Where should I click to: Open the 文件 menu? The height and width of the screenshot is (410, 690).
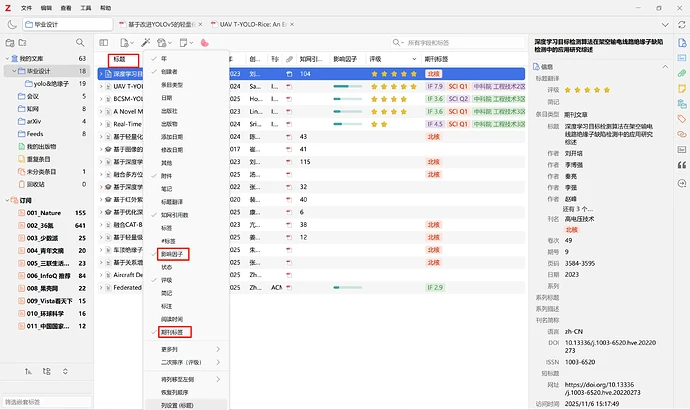click(26, 8)
